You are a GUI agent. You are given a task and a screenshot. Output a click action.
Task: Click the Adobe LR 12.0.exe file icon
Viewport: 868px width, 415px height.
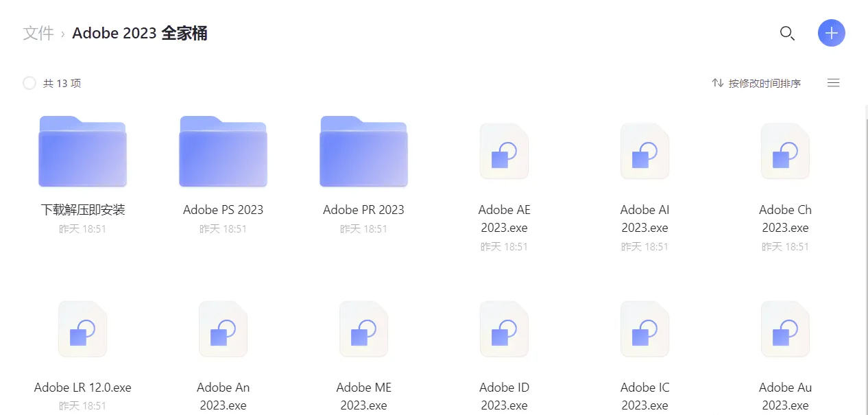pos(82,329)
